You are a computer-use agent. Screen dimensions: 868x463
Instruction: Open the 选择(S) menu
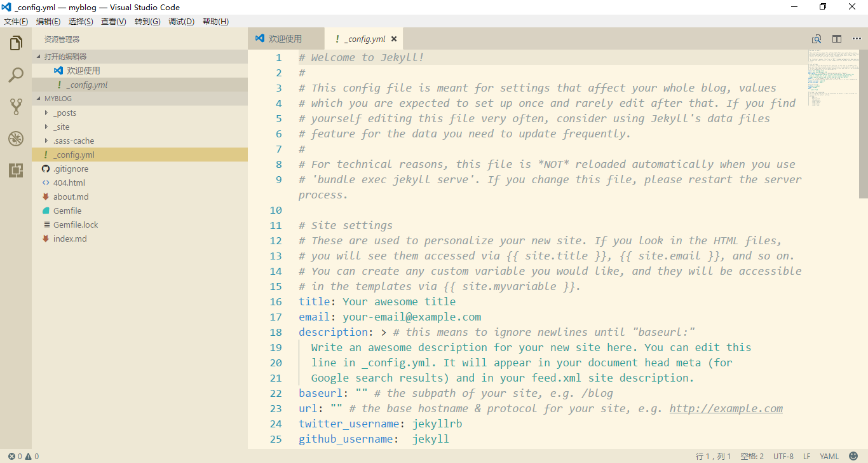click(x=81, y=21)
